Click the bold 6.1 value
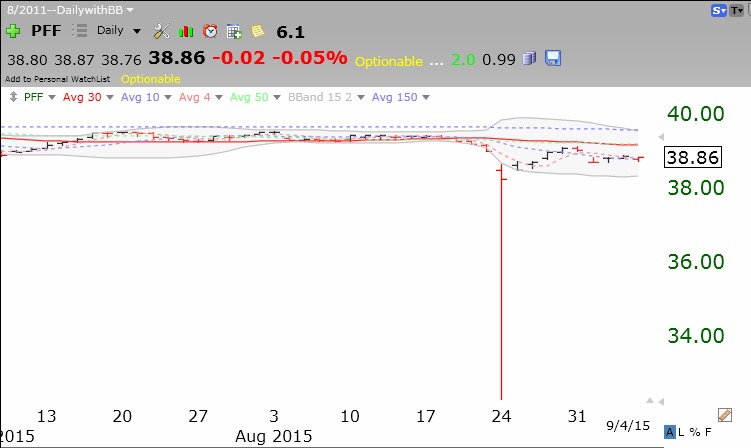Screen dimensions: 751x448 point(290,32)
